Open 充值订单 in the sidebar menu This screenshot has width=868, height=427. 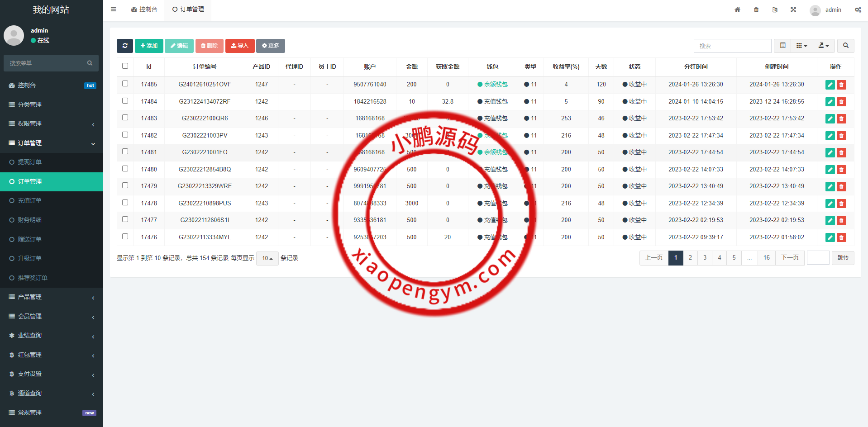click(x=30, y=200)
